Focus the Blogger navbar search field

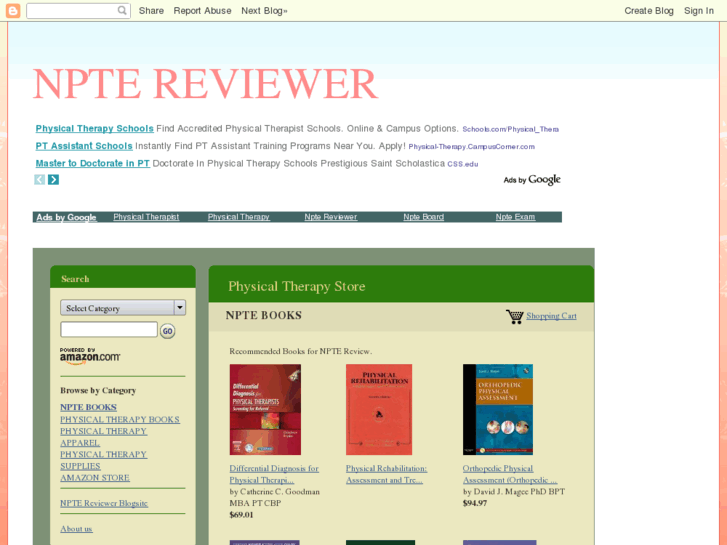coord(78,10)
